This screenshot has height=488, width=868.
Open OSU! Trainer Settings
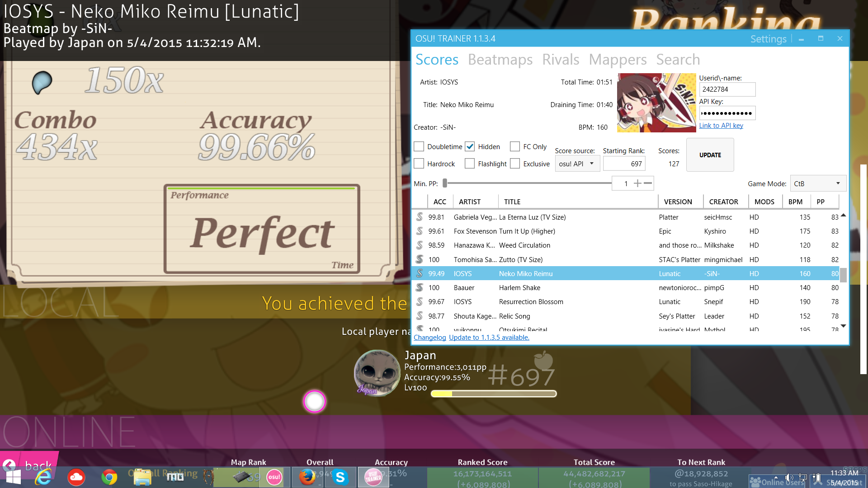769,39
